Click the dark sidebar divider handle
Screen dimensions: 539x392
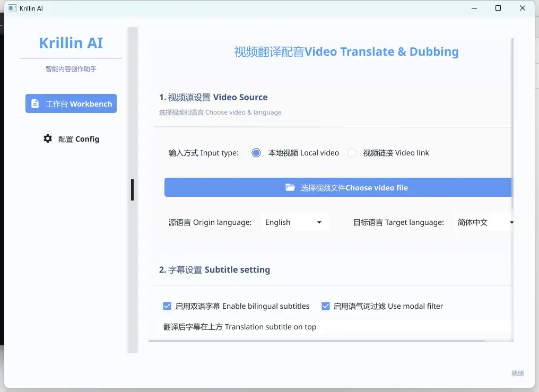point(132,190)
